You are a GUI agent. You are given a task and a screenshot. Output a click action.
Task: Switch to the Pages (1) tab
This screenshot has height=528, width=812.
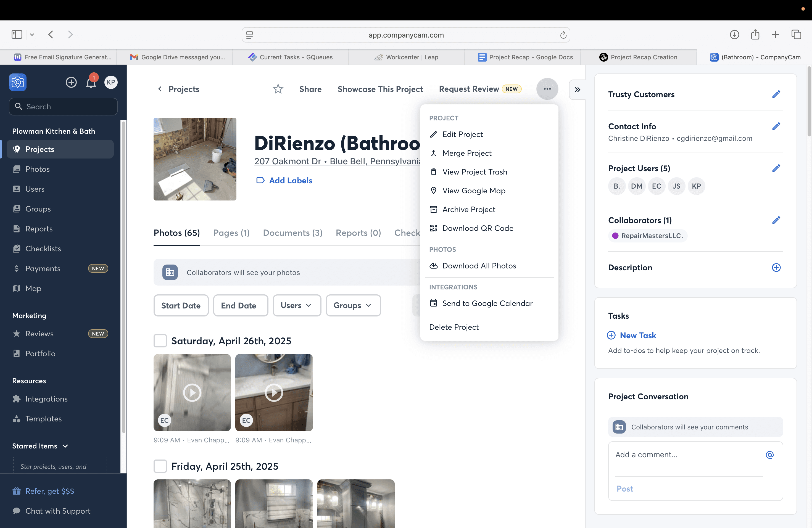231,233
